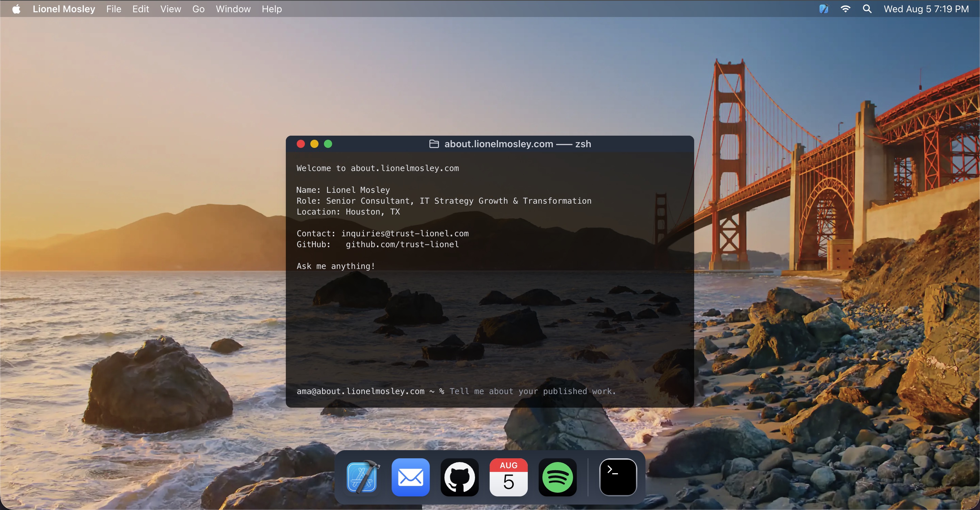Viewport: 980px width, 510px height.
Task: Open the github.com/trust-lionel link
Action: pos(402,244)
